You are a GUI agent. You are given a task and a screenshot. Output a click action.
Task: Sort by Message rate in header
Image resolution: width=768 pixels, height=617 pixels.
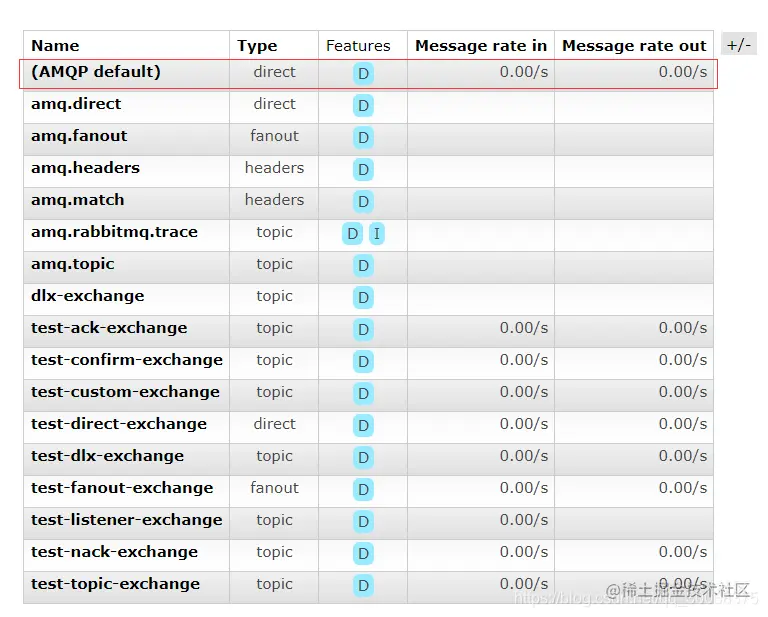pyautogui.click(x=481, y=46)
